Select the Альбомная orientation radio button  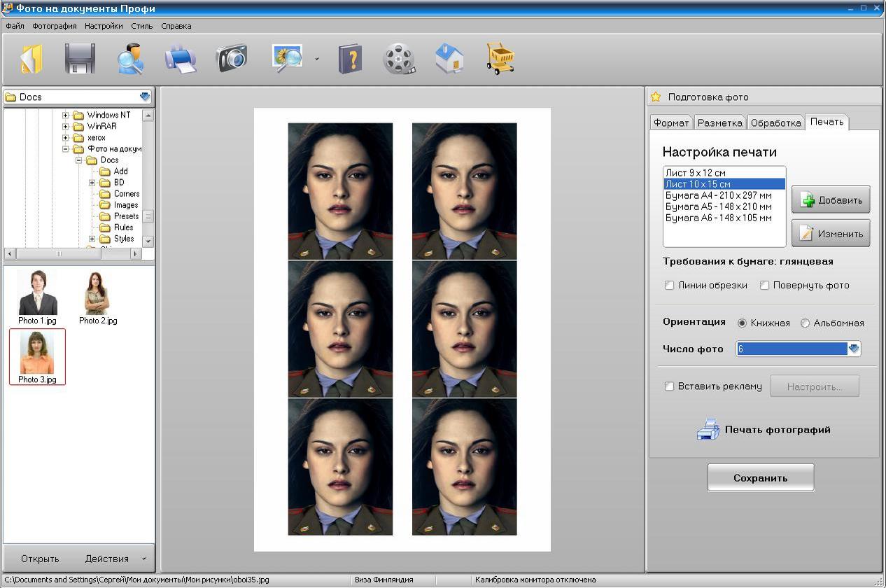pos(805,323)
